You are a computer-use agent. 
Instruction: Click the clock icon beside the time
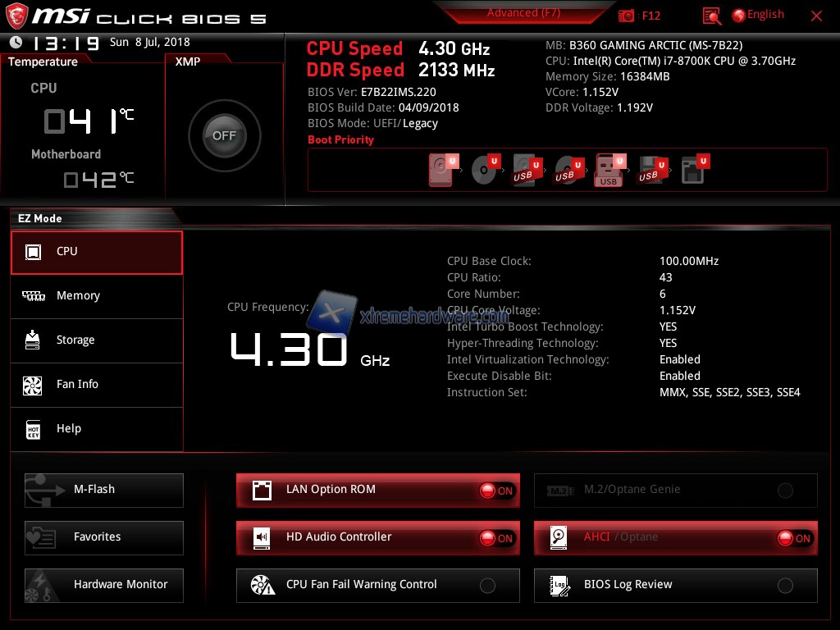coord(16,42)
